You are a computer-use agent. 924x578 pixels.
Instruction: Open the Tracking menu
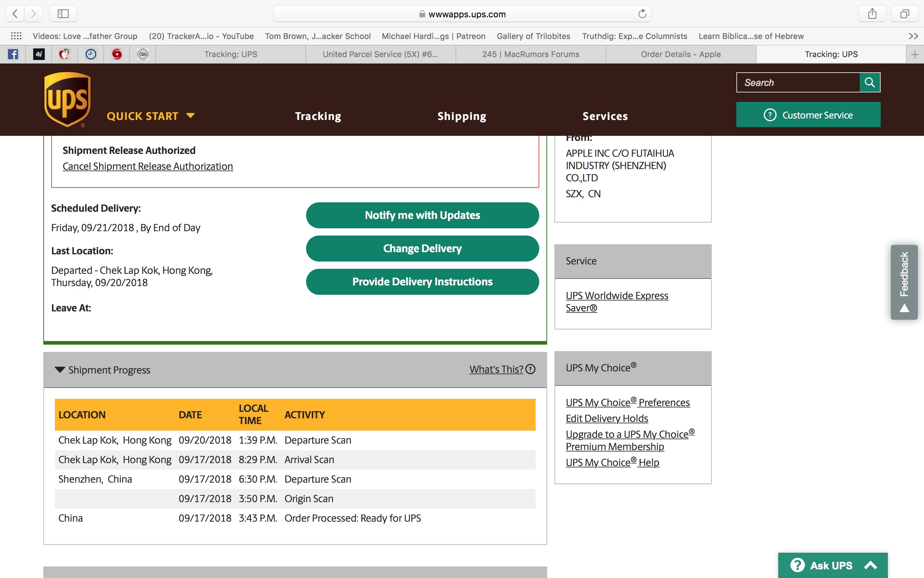(x=318, y=116)
